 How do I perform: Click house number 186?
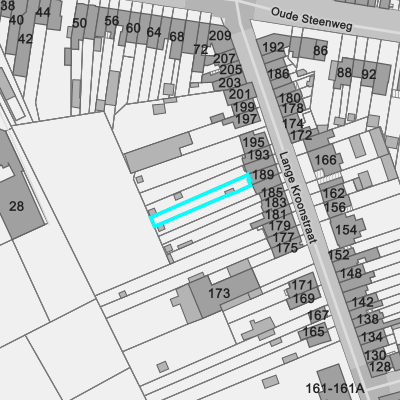[278, 73]
